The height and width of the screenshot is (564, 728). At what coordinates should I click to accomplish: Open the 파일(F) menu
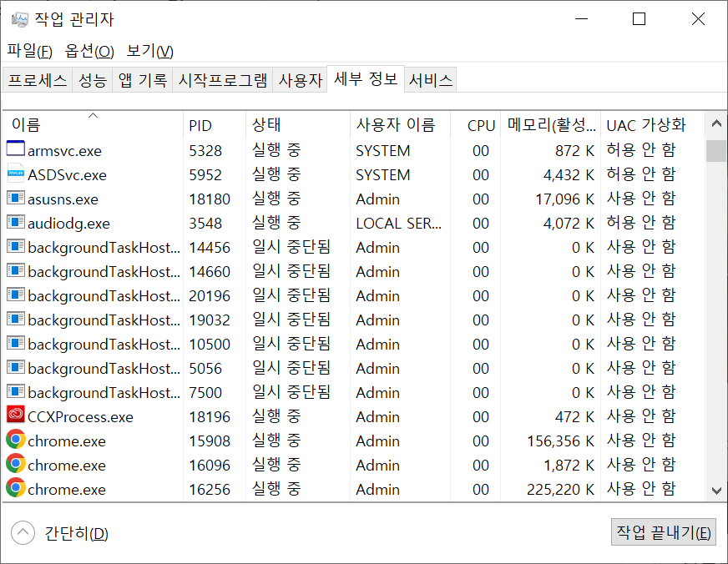pos(30,51)
